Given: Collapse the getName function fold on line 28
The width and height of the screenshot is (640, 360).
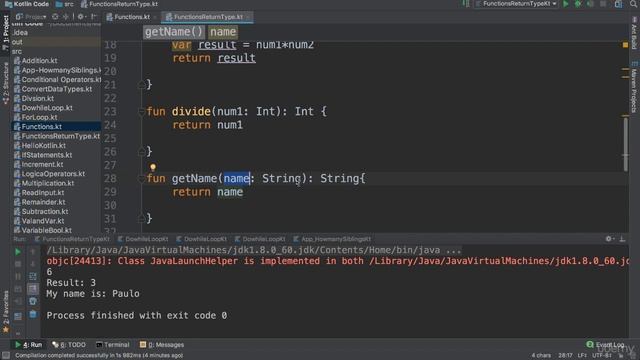Looking at the screenshot, I should click(x=141, y=179).
